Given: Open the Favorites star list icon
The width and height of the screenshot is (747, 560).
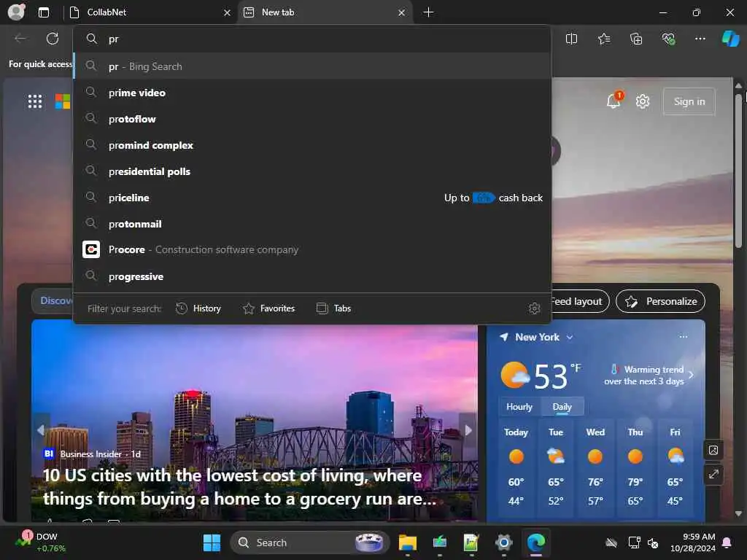Looking at the screenshot, I should 603,39.
